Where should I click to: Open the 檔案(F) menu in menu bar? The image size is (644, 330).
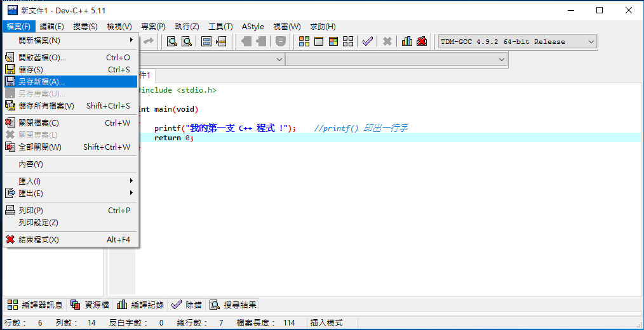pyautogui.click(x=19, y=27)
